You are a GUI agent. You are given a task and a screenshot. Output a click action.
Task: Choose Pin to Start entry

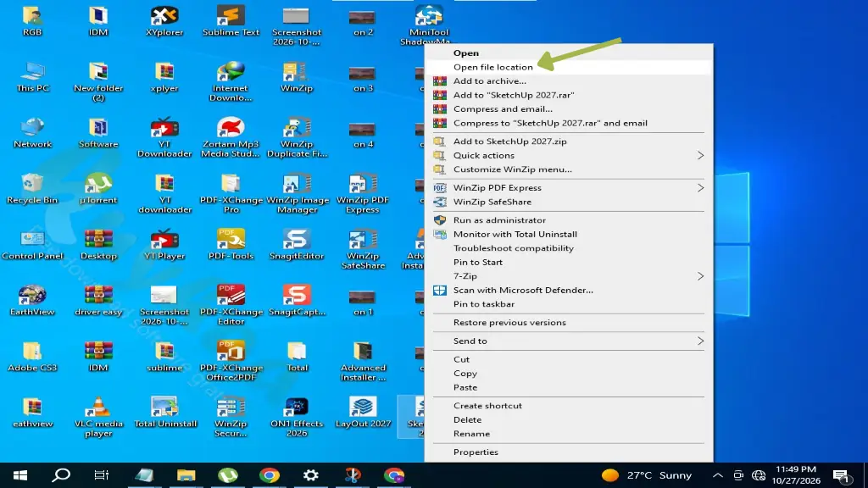[569, 263]
